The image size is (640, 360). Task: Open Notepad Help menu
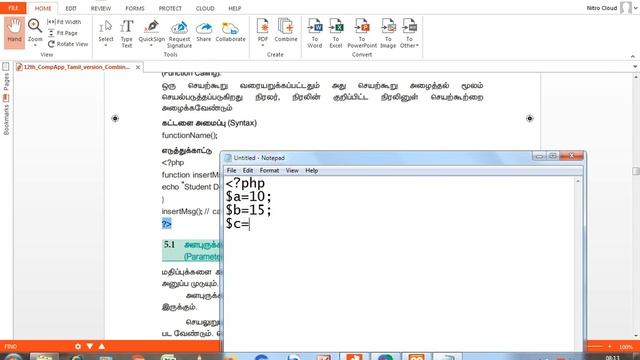311,171
